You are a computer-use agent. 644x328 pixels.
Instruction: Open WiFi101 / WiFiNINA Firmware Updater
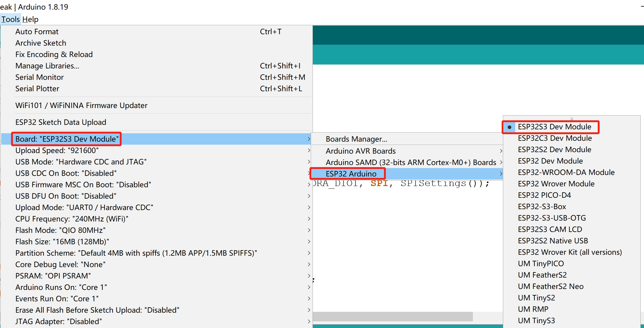[x=156, y=105]
